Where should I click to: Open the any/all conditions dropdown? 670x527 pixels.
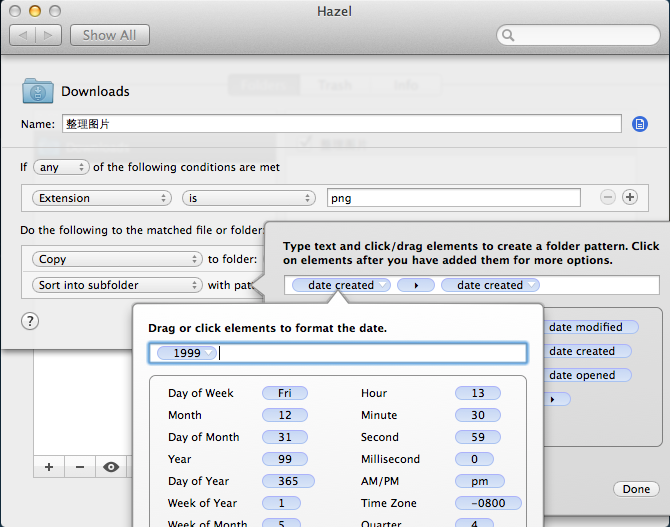click(x=61, y=167)
